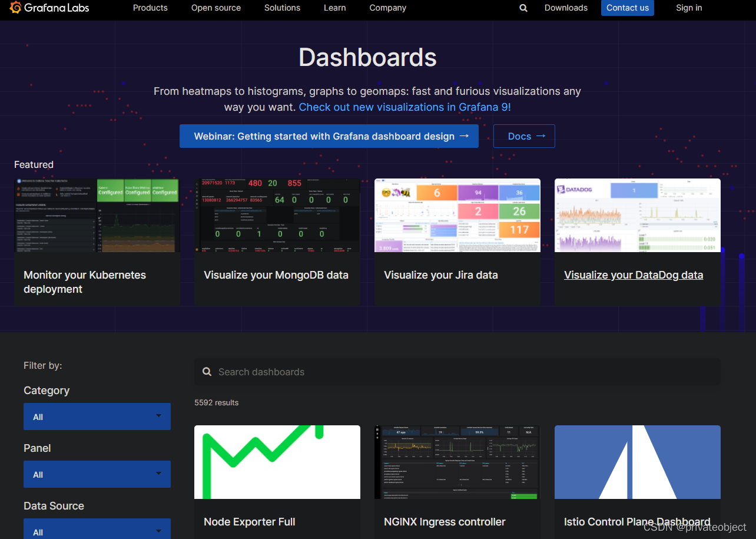The width and height of the screenshot is (756, 539).
Task: Open the Solutions menu
Action: coord(282,8)
